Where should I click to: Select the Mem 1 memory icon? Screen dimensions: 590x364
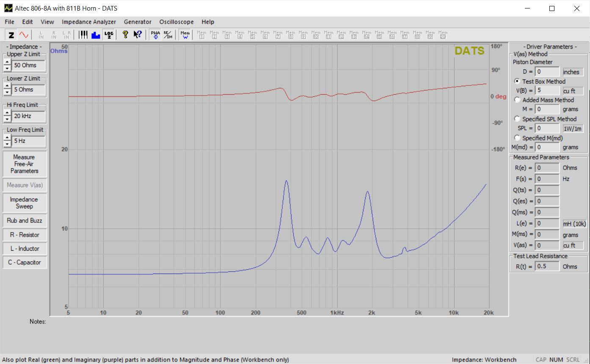[201, 35]
